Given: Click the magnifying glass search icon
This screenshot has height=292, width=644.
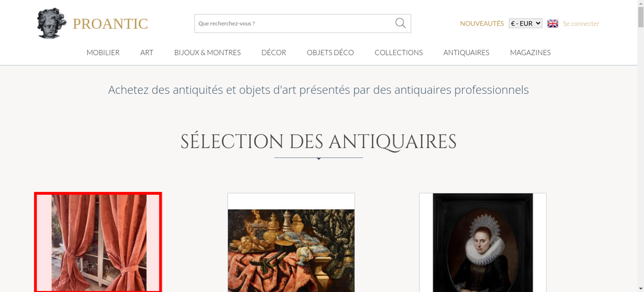Looking at the screenshot, I should 400,23.
